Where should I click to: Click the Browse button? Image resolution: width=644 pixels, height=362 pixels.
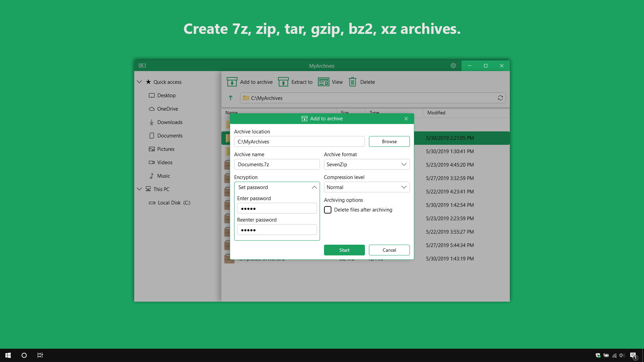(x=389, y=141)
